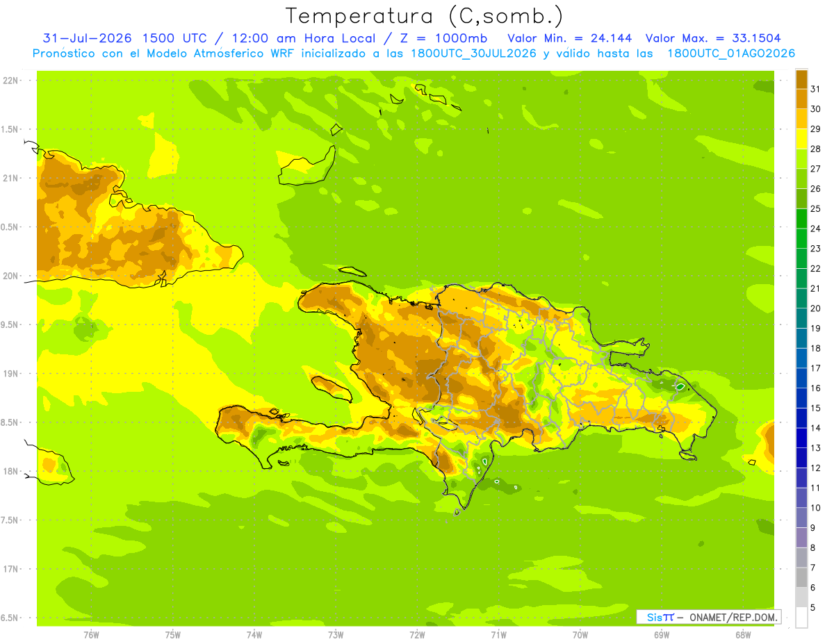The height and width of the screenshot is (644, 834).
Task: Click the "27" label on the color scale
Action: pos(816,169)
